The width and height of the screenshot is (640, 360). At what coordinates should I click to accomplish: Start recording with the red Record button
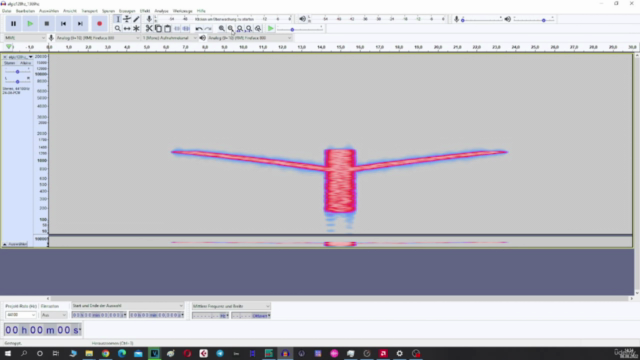click(x=99, y=24)
